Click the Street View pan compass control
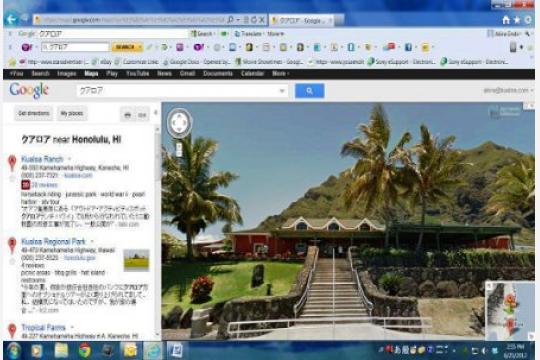 179,123
